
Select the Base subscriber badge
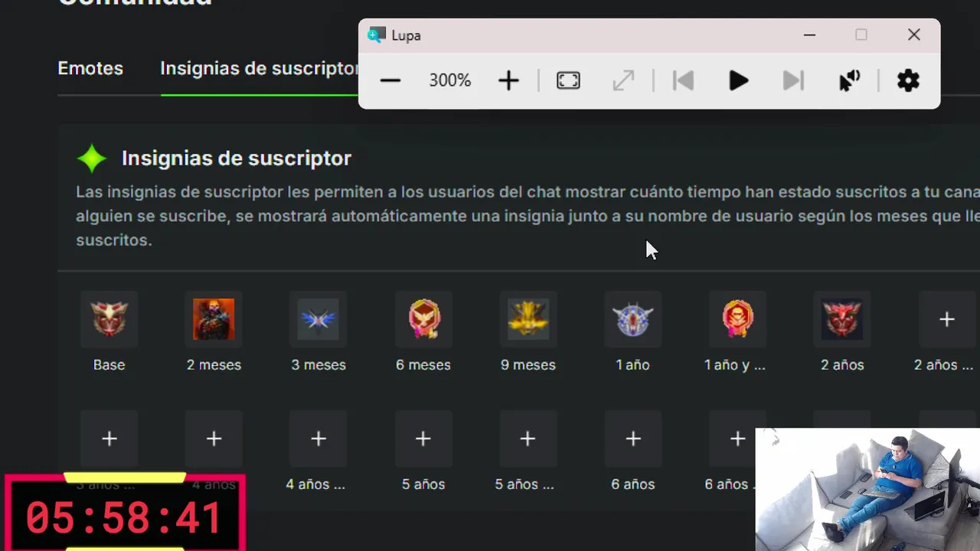(109, 319)
